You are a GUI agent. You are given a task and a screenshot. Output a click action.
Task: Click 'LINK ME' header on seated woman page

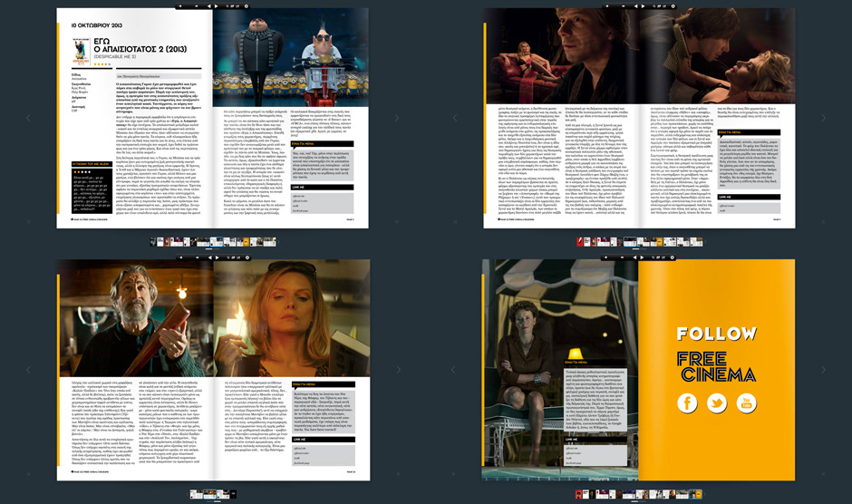coord(595,440)
